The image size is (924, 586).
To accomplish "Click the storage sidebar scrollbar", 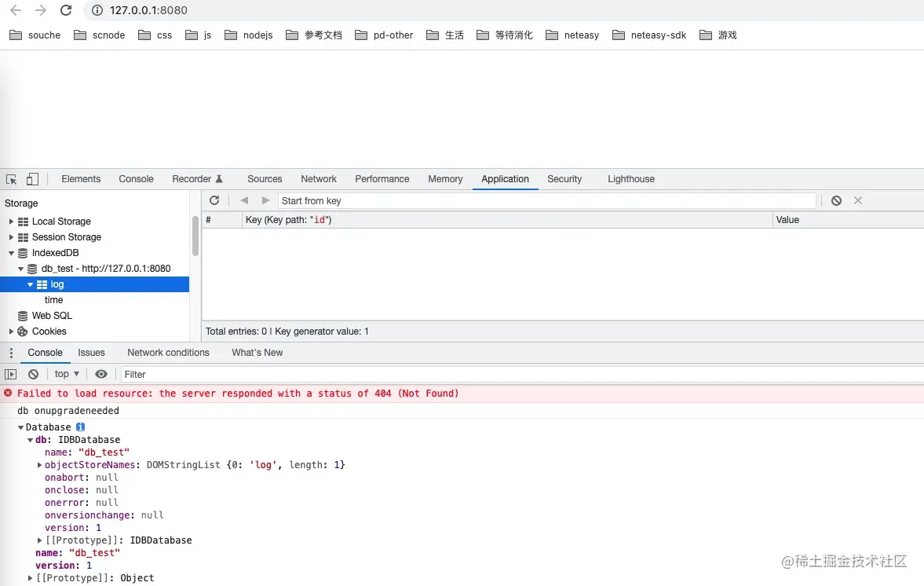I will [195, 236].
